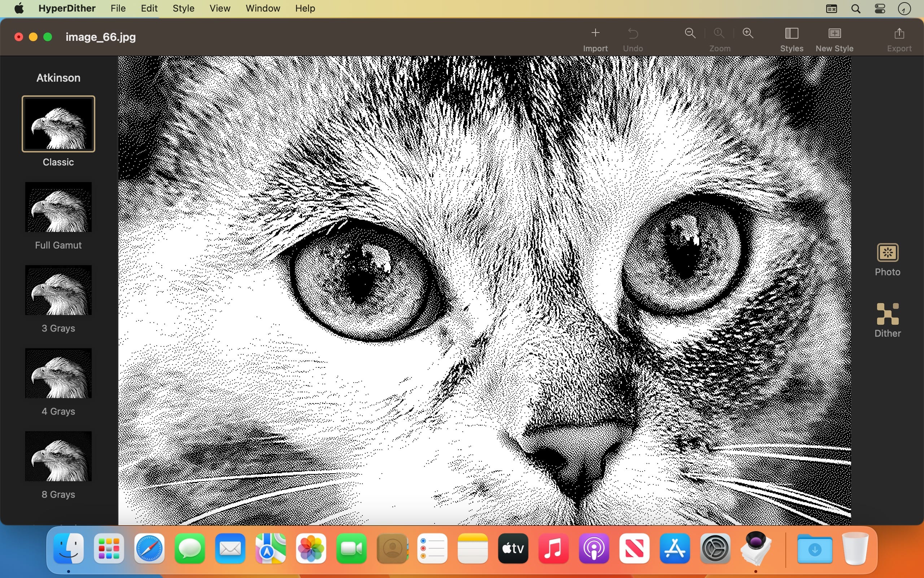
Task: Select the Classic style thumbnail
Action: 58,124
